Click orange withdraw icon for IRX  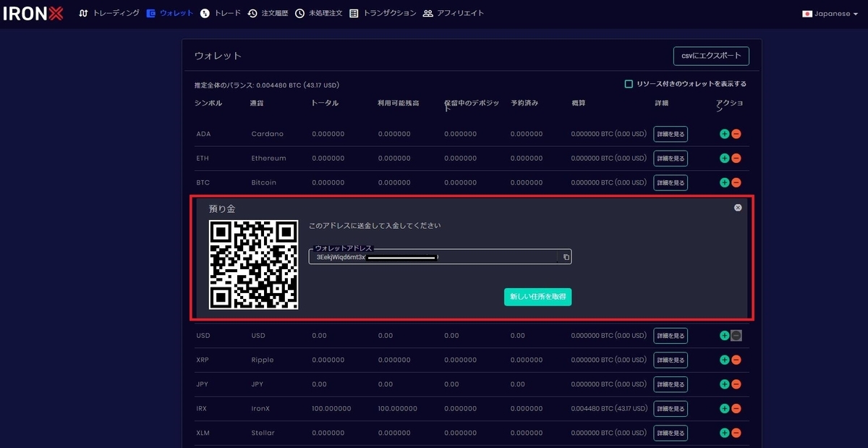click(736, 409)
